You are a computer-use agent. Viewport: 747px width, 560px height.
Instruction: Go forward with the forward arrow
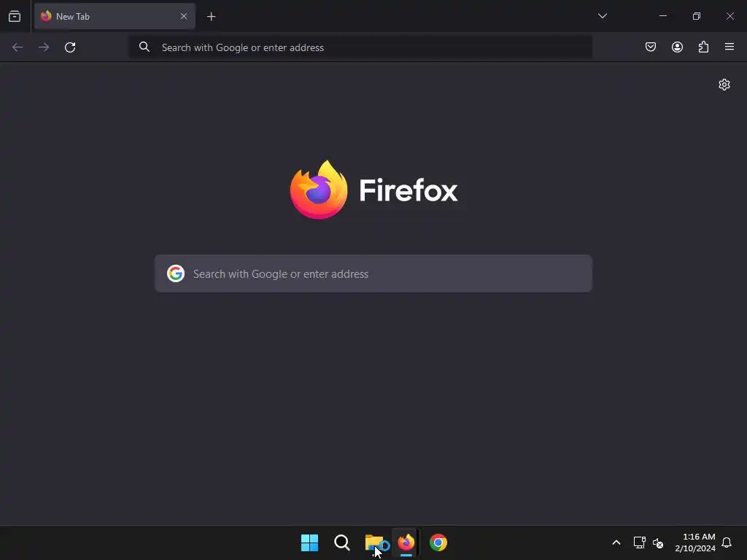(x=44, y=47)
